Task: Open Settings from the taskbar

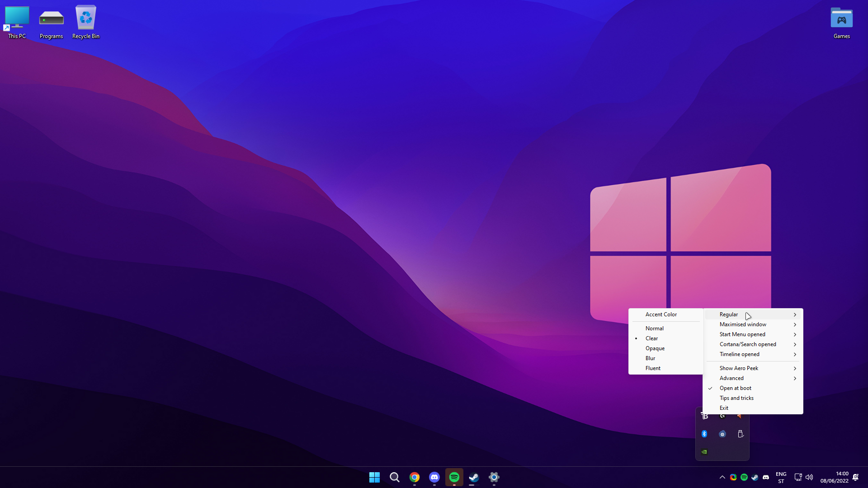Action: click(494, 477)
